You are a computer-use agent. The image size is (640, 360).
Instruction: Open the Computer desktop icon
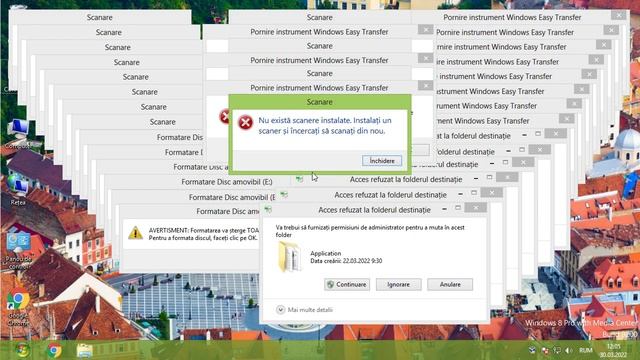(17, 133)
